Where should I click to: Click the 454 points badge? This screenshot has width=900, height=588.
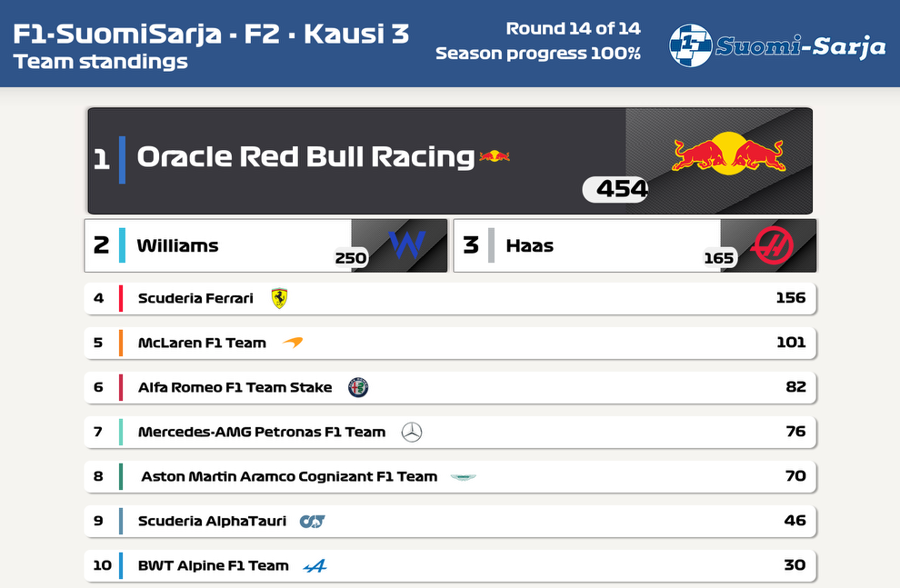pos(615,189)
